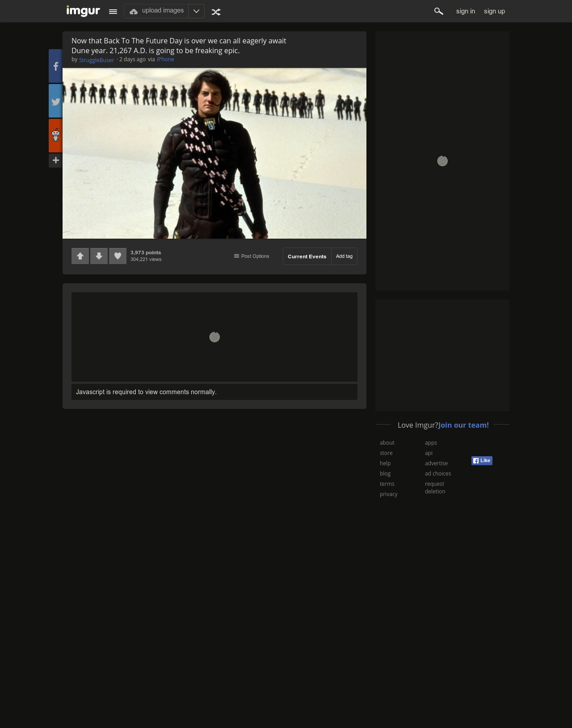Open StruggleBuser's profile
Viewport: 572px width, 728px height.
97,60
